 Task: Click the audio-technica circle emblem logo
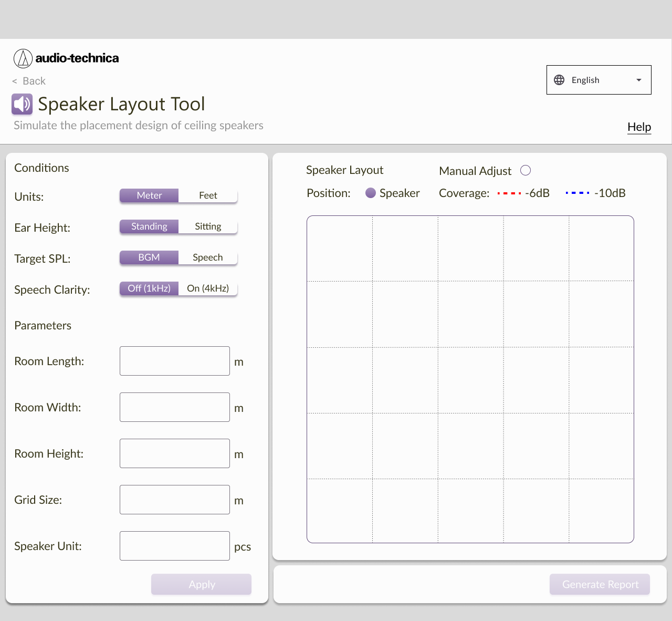23,58
